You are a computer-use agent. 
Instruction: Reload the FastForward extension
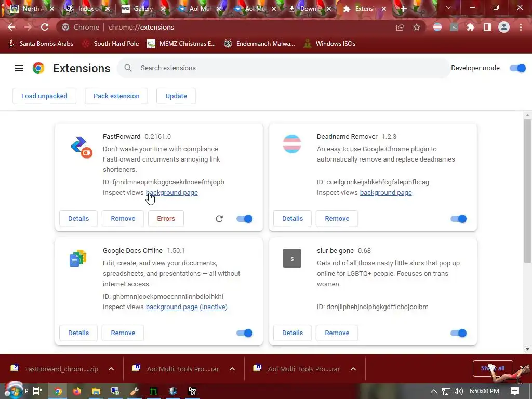(219, 219)
